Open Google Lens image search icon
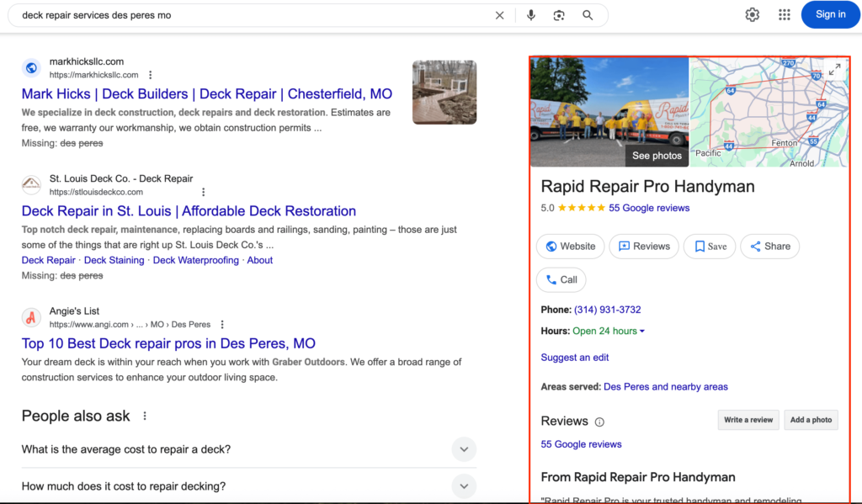Image resolution: width=862 pixels, height=504 pixels. (x=559, y=15)
